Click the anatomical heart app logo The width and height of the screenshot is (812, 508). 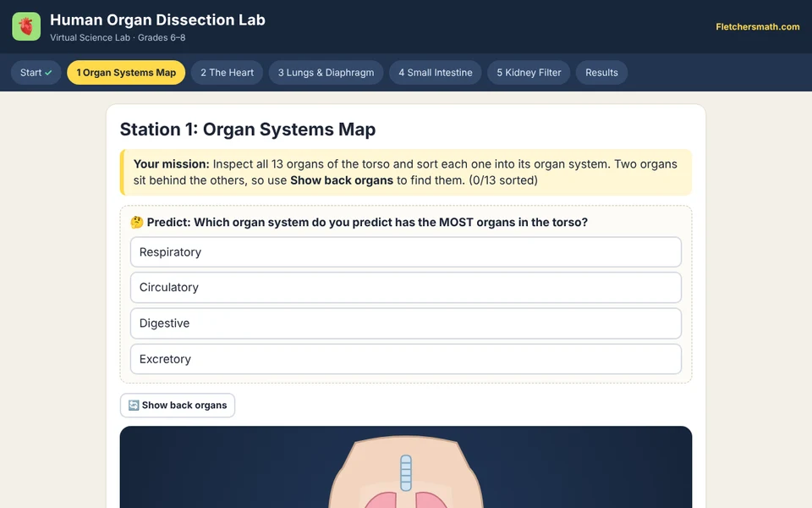26,26
